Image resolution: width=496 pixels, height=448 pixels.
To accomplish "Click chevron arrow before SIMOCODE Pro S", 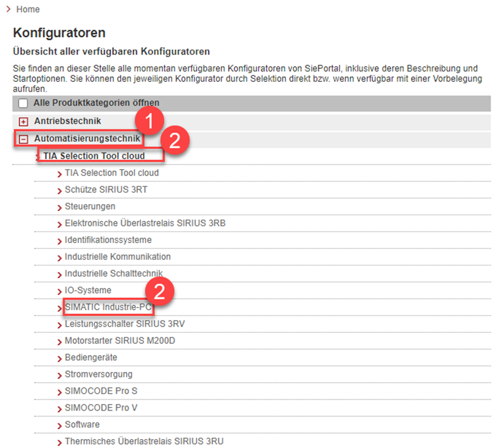I will [x=59, y=392].
